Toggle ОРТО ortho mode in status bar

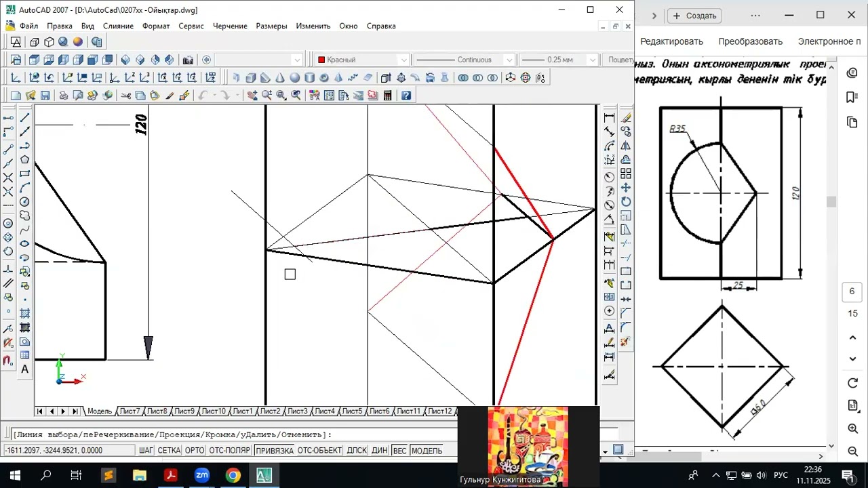point(195,451)
